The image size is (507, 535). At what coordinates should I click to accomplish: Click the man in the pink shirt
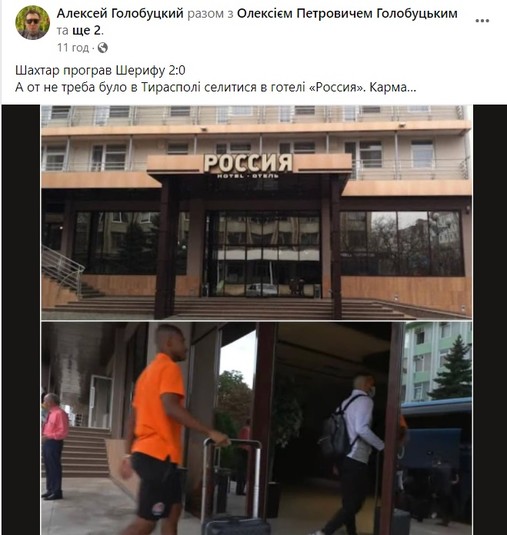54,446
